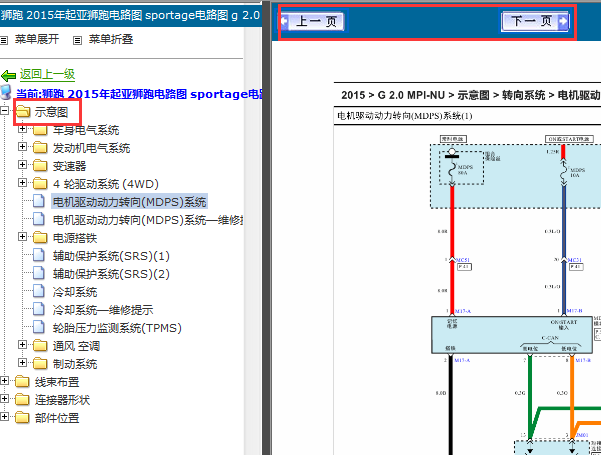Expand the 车身电气系统 folder
The width and height of the screenshot is (601, 455).
22,129
